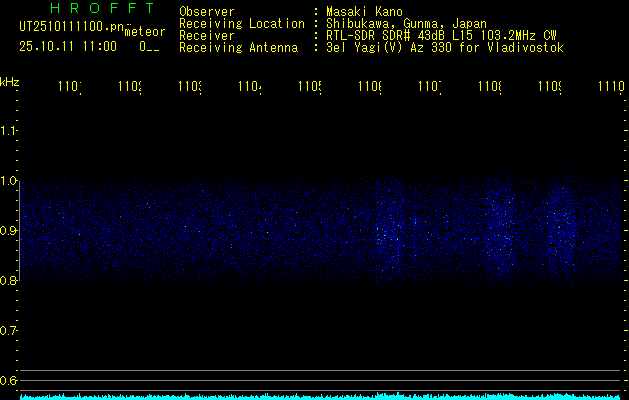Click the 1110 time axis marker

(609, 89)
